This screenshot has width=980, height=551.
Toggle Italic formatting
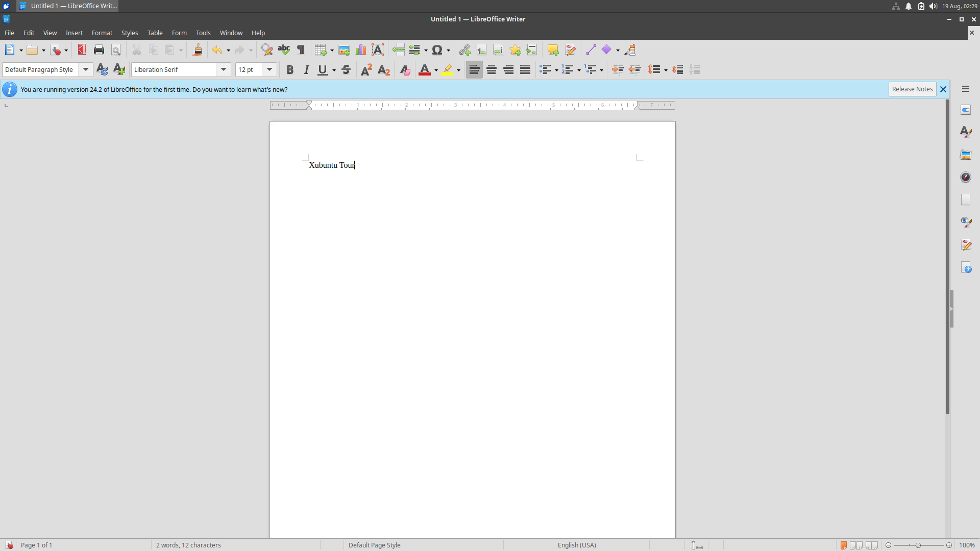306,70
